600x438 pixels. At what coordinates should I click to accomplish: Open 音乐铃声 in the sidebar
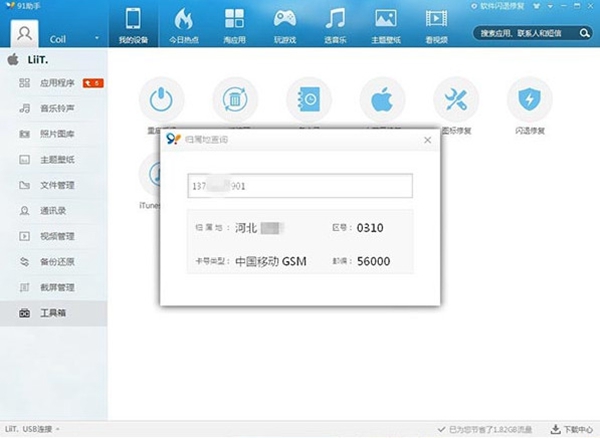54,109
